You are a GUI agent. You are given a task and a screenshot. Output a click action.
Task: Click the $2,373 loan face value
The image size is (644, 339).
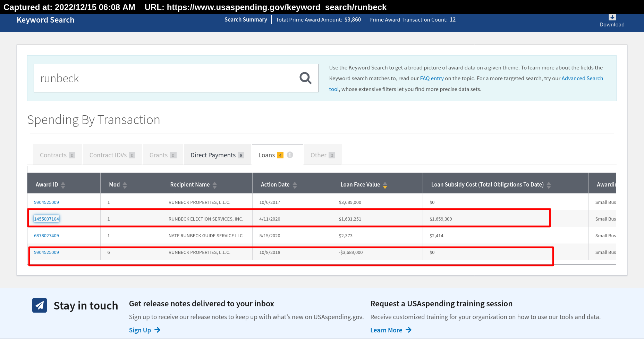point(346,235)
